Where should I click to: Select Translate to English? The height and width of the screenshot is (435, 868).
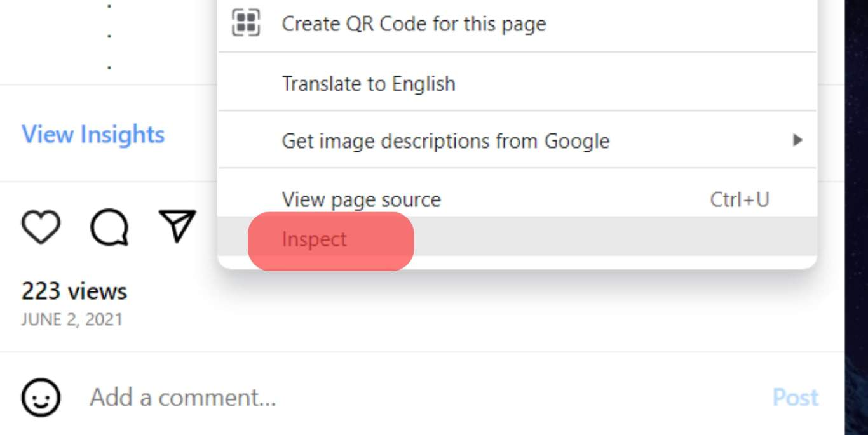coord(369,83)
